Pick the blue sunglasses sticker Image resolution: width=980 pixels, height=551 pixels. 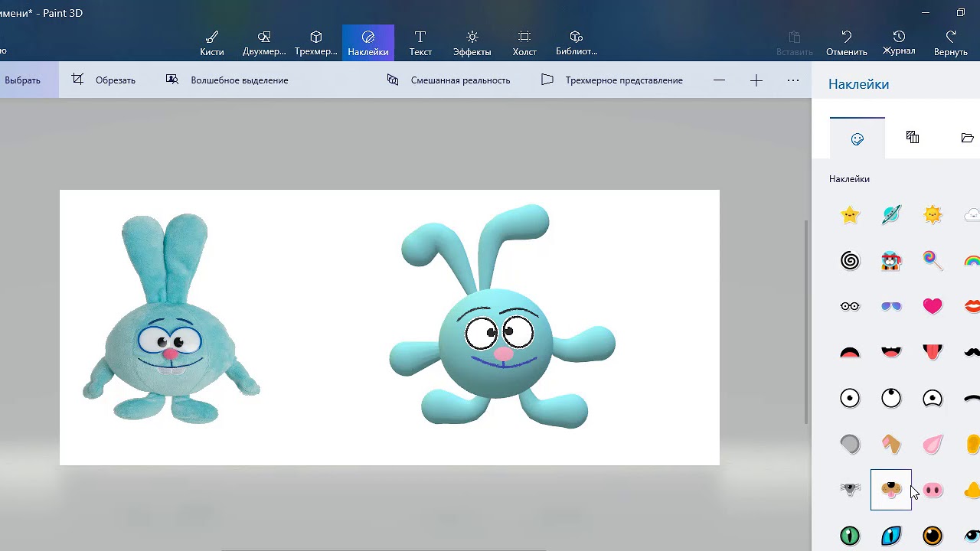(891, 306)
